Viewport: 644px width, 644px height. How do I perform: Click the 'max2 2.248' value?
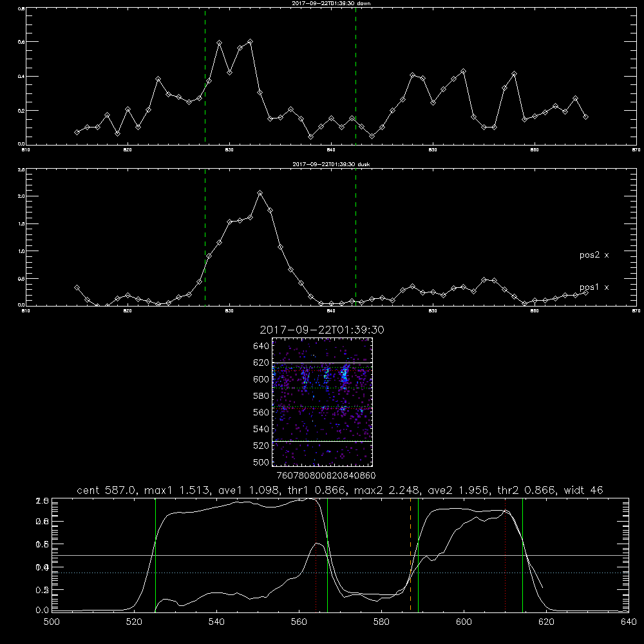388,490
